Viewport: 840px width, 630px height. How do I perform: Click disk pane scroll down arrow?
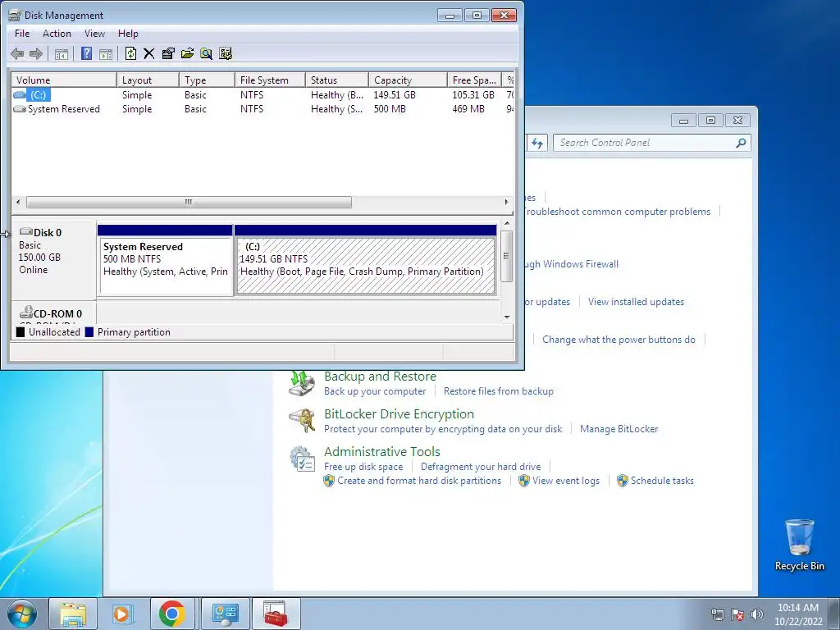click(x=507, y=317)
